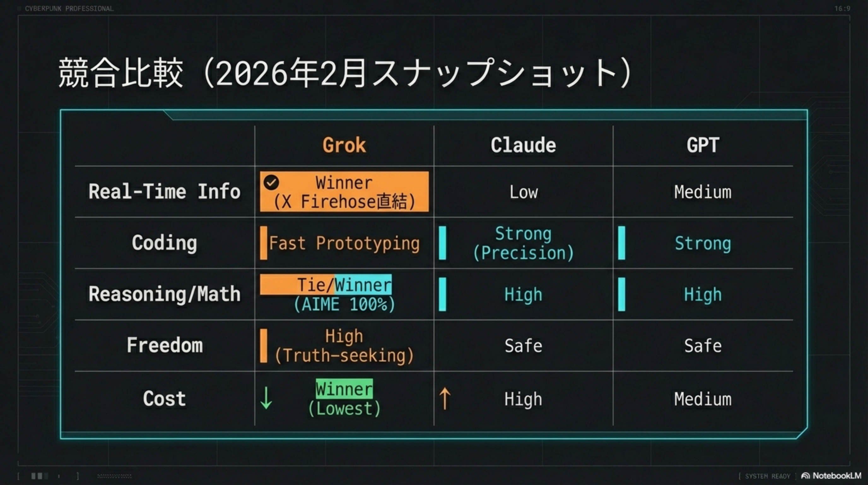868x485 pixels.
Task: Click the NotebookLM logo in the corner
Action: tap(831, 476)
